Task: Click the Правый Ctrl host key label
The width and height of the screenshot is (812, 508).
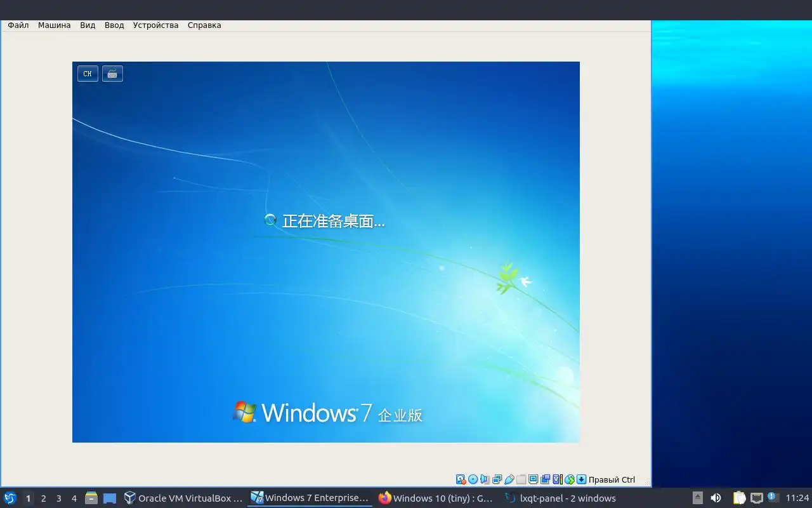Action: pos(612,479)
